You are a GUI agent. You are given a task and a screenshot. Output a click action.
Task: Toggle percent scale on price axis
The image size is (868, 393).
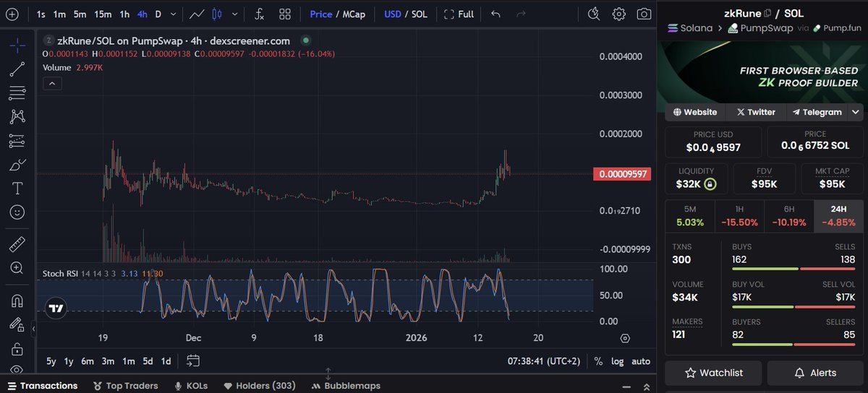pyautogui.click(x=598, y=360)
